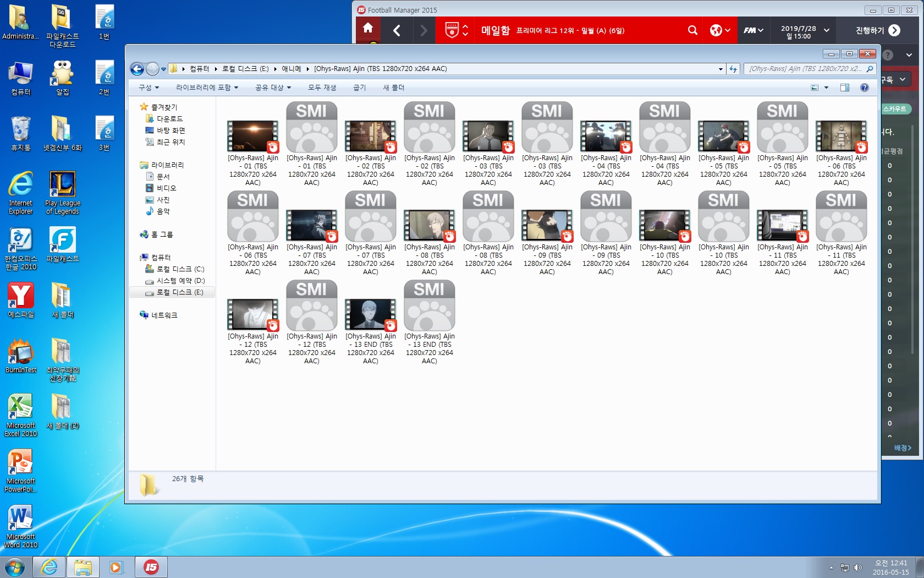Show hidden system tray icons
Viewport: 924px width, 578px height.
[831, 568]
